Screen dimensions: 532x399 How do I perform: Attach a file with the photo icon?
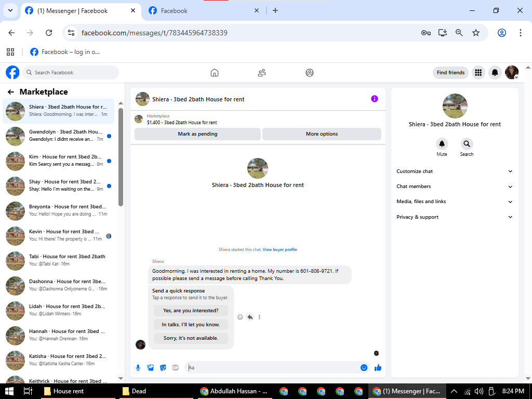pos(151,368)
